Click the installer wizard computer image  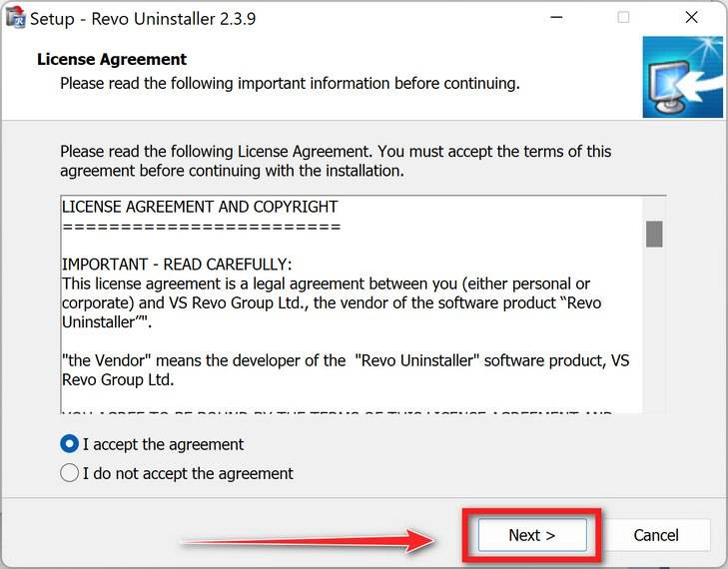[682, 77]
